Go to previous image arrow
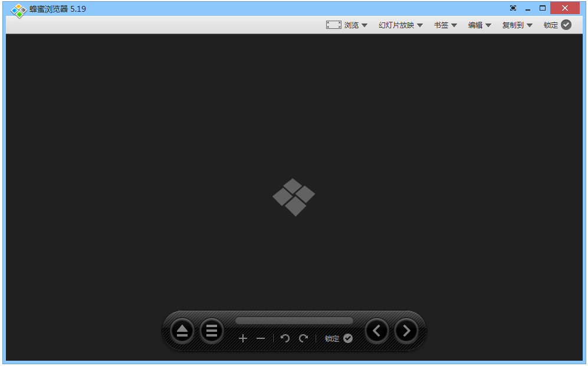Viewport: 588px width, 366px height. (x=377, y=331)
